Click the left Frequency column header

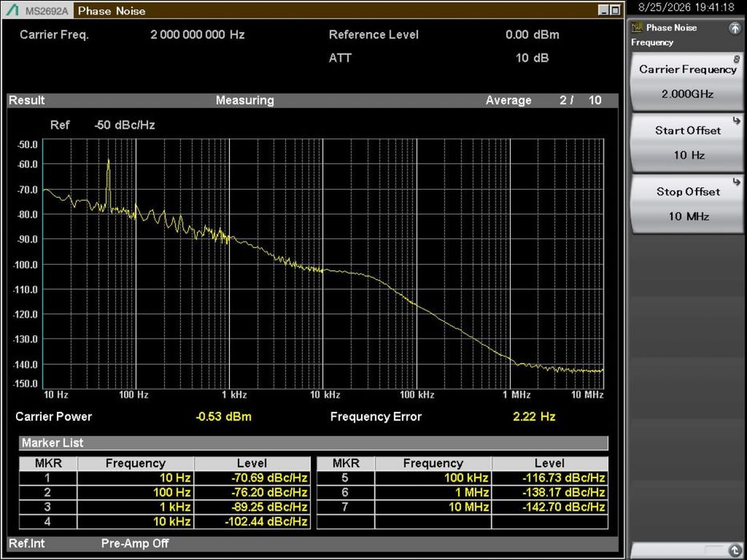click(135, 463)
